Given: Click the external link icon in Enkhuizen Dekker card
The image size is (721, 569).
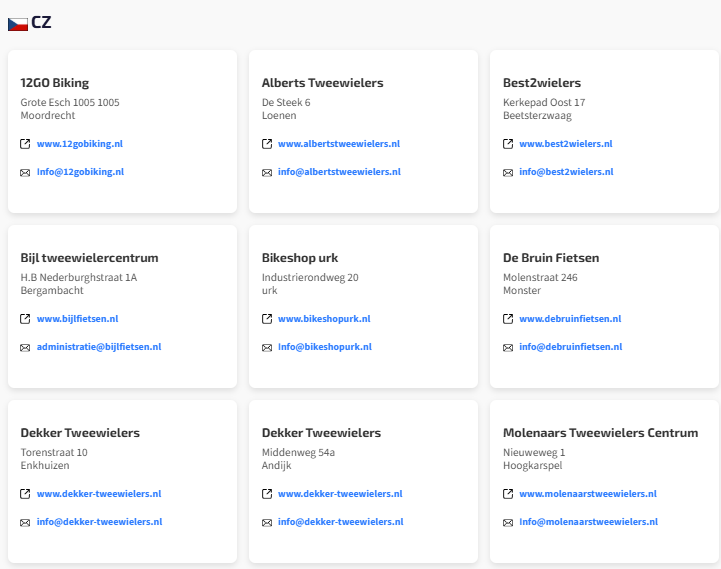Looking at the screenshot, I should coord(25,494).
